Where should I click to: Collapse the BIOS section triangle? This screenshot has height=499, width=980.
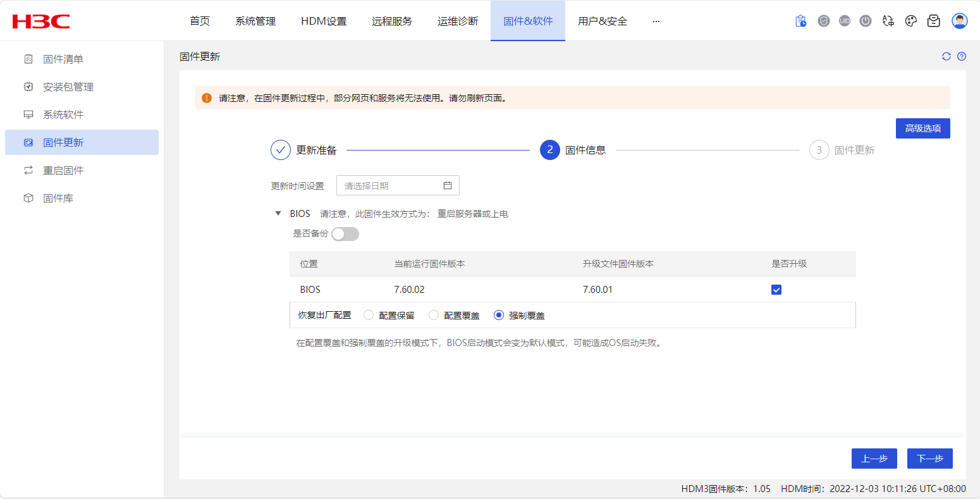278,214
